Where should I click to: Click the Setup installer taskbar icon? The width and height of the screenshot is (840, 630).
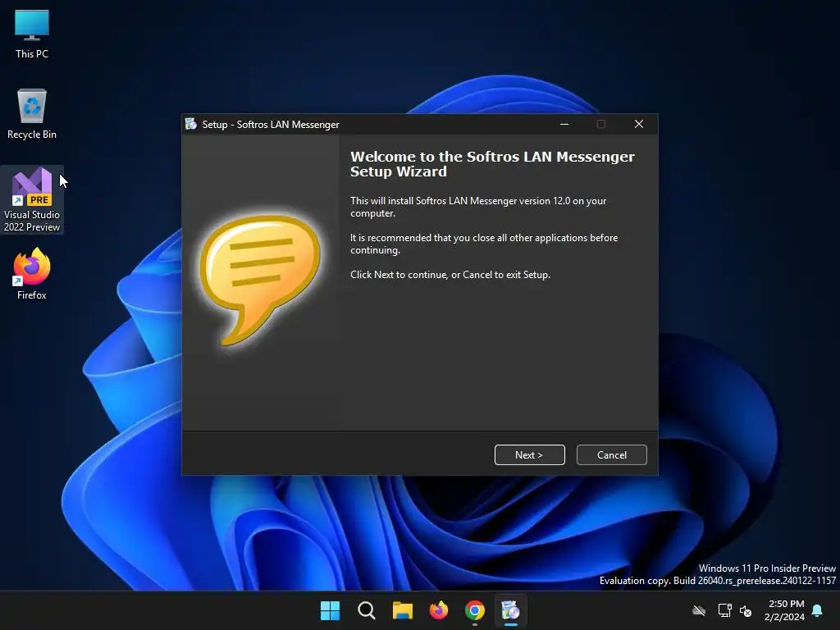click(x=510, y=610)
